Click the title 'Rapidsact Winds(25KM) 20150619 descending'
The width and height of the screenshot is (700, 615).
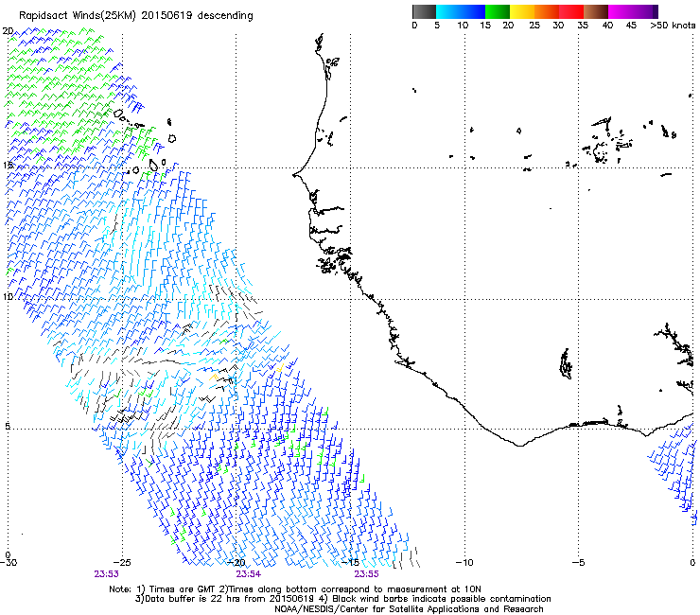(x=136, y=16)
